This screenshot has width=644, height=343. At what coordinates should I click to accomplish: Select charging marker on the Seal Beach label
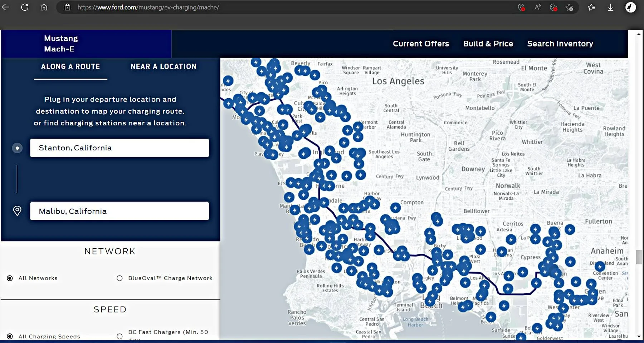[491, 317]
